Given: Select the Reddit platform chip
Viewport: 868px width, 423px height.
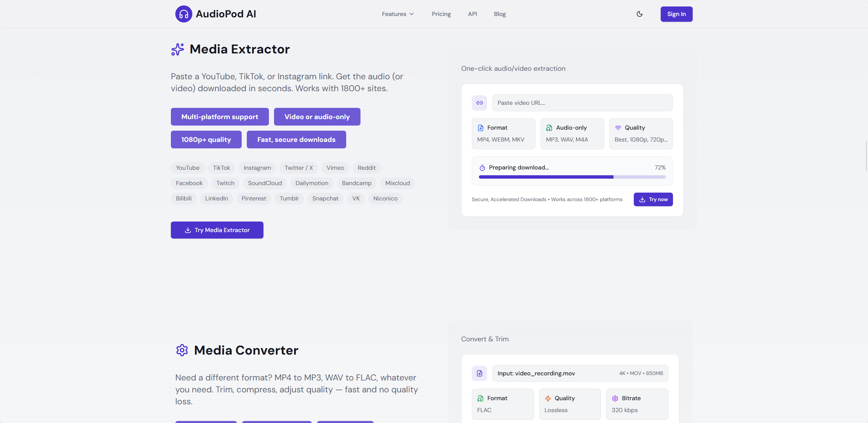Looking at the screenshot, I should click(367, 168).
